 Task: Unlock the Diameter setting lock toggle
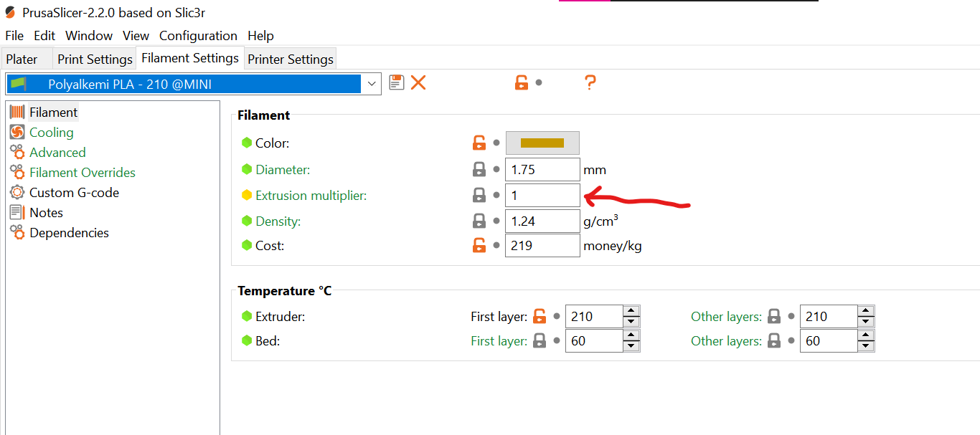pyautogui.click(x=479, y=169)
